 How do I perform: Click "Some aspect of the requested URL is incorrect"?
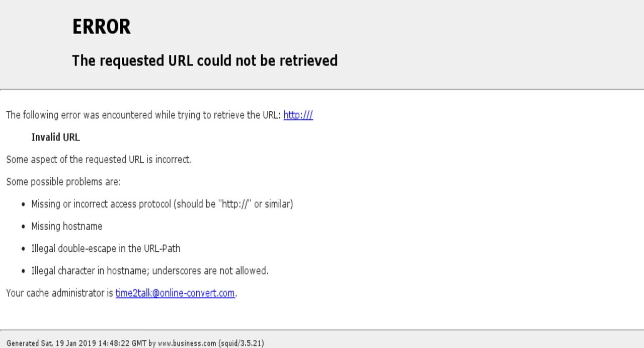coord(99,160)
